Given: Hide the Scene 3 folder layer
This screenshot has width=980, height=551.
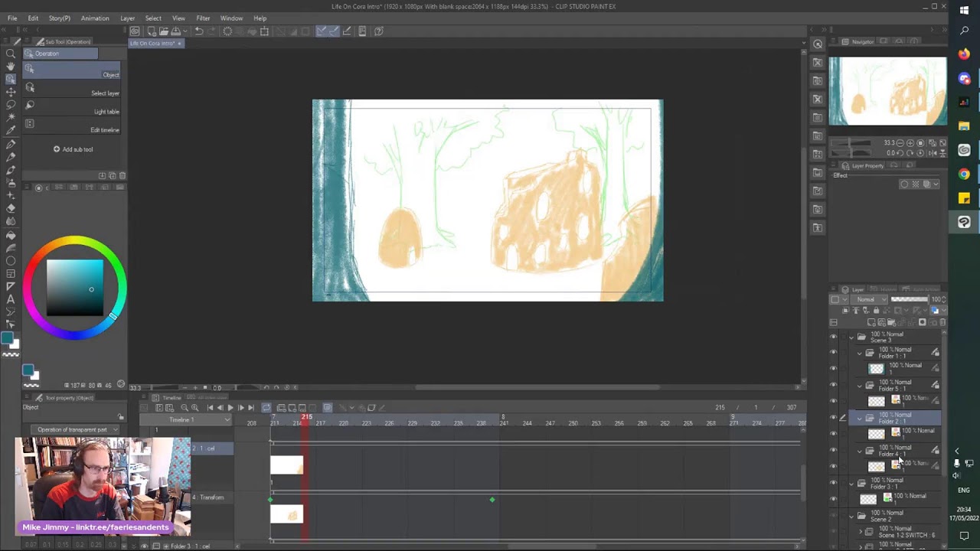Looking at the screenshot, I should tap(834, 337).
